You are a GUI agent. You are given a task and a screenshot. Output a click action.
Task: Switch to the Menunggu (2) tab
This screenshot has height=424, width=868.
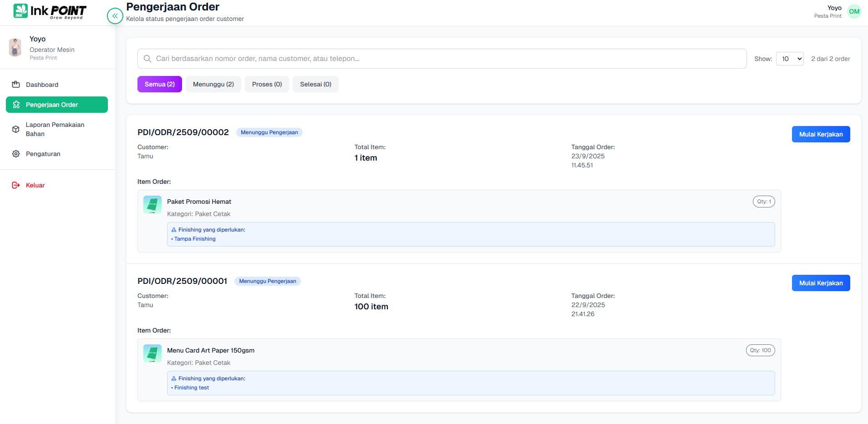tap(213, 84)
